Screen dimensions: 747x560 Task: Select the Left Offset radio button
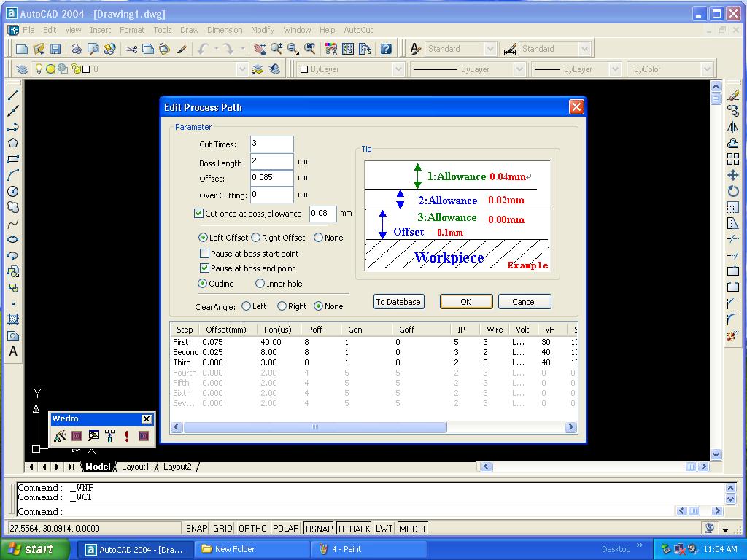pos(203,237)
